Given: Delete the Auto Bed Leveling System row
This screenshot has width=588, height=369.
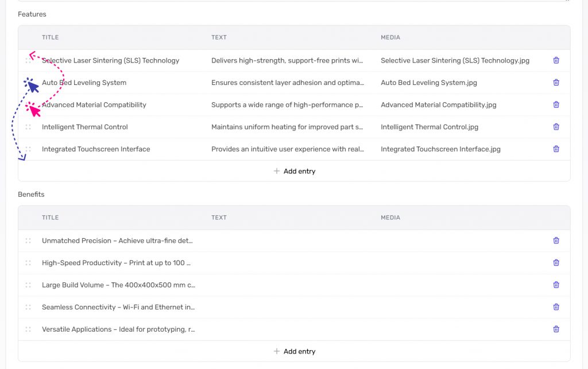Looking at the screenshot, I should coord(556,83).
